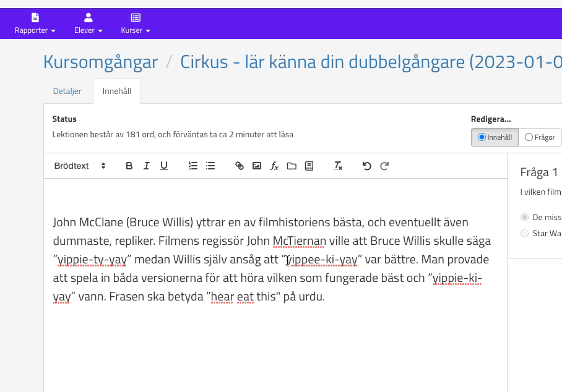Insert a numbered list
This screenshot has height=392, width=562.
tap(193, 166)
